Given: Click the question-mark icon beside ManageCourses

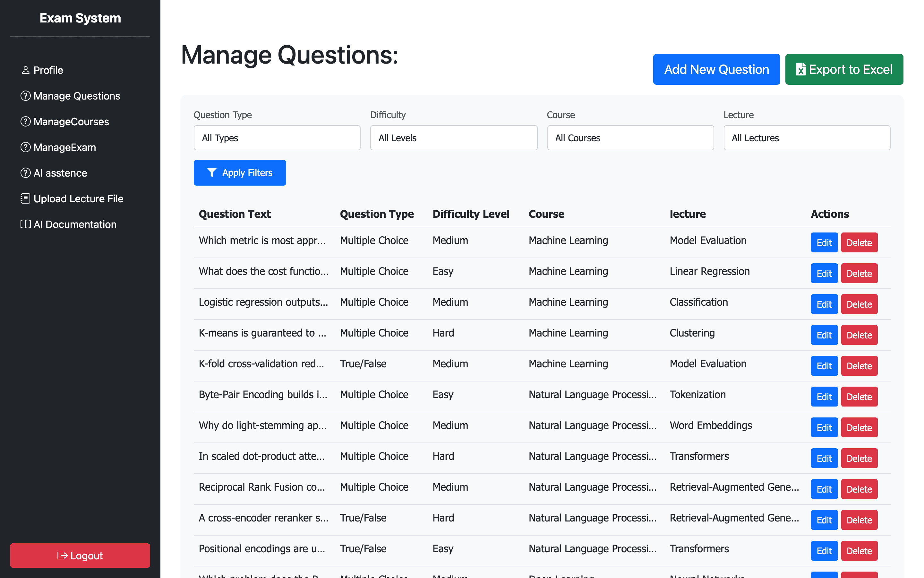Looking at the screenshot, I should (x=26, y=121).
